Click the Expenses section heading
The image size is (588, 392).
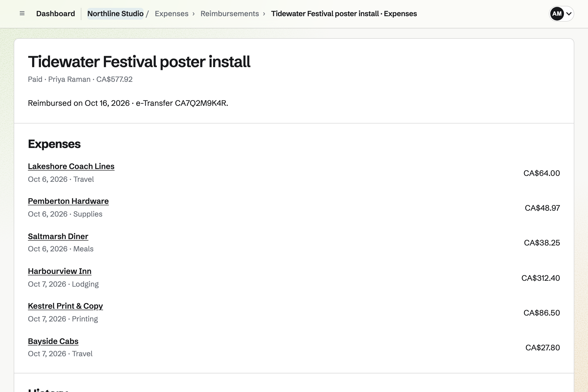pyautogui.click(x=54, y=144)
